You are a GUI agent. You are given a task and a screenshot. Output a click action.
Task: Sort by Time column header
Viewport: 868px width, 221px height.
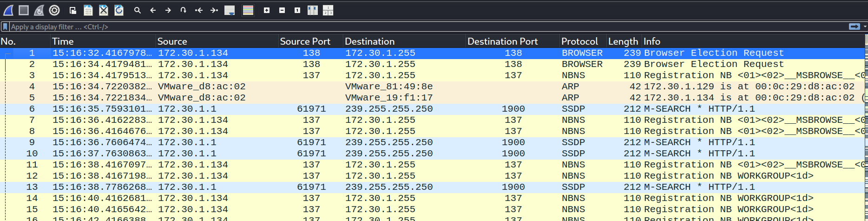[103, 41]
